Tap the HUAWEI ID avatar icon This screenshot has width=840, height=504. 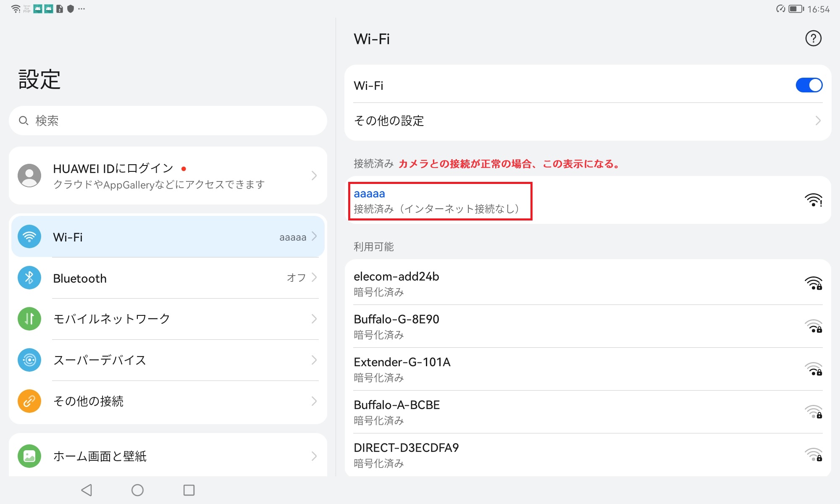pyautogui.click(x=29, y=176)
